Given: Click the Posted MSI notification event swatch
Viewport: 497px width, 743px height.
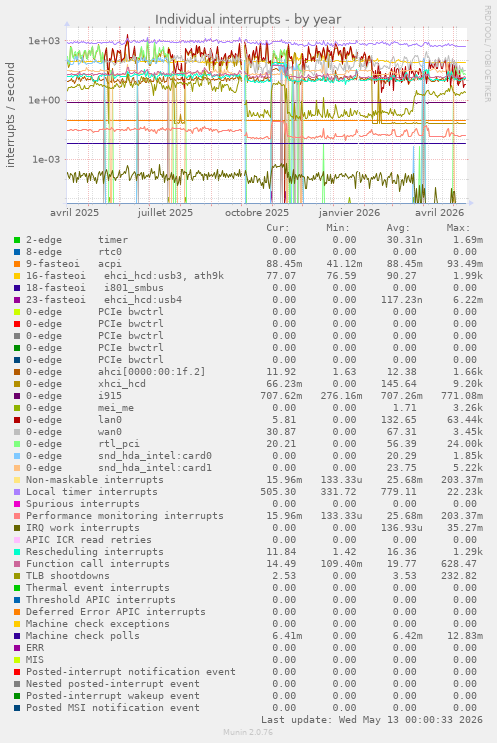Looking at the screenshot, I should tap(17, 708).
